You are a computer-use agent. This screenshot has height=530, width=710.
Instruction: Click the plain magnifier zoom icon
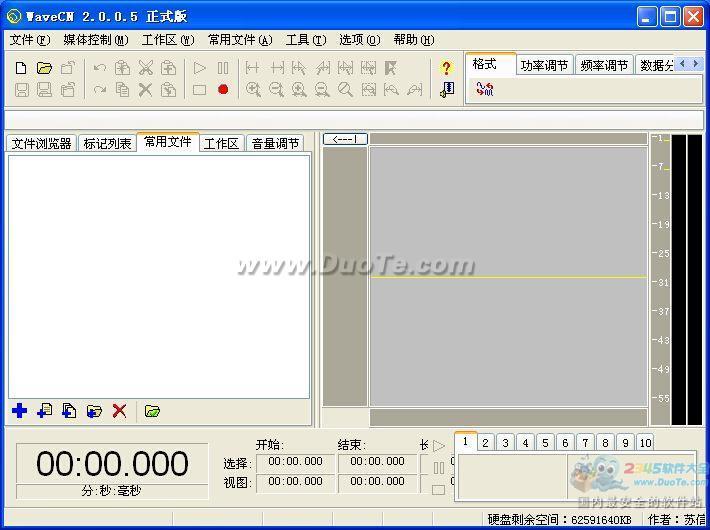(345, 90)
